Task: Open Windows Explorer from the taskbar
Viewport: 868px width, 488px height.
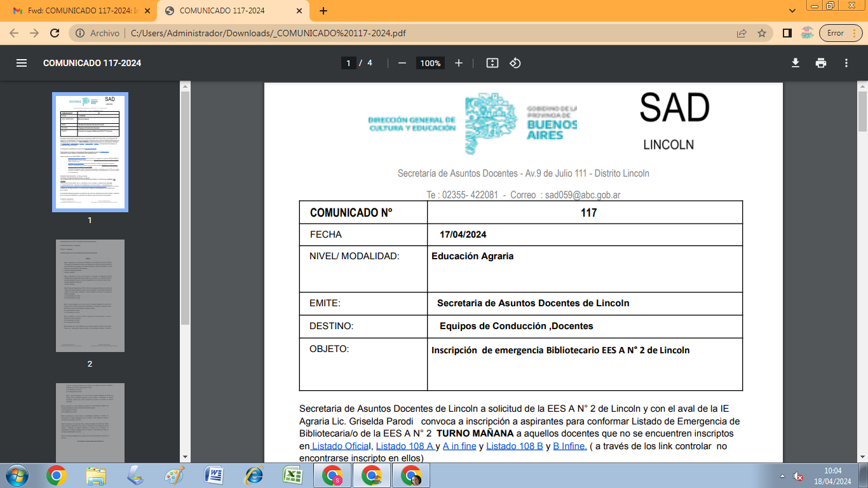Action: coord(96,475)
